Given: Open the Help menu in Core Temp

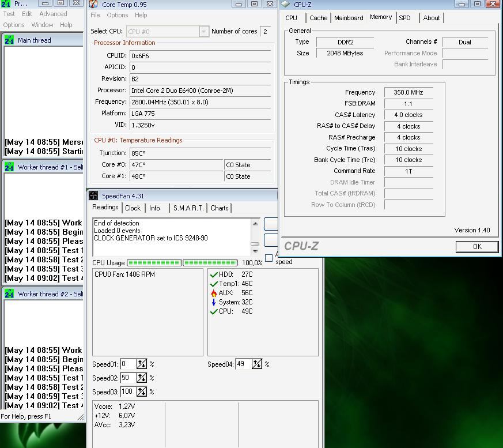Looking at the screenshot, I should [x=141, y=15].
